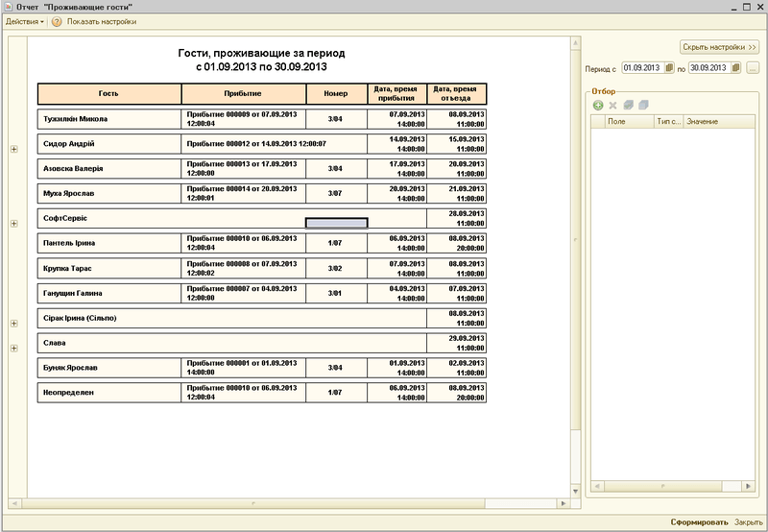Click the period selection ellipsis button
This screenshot has width=768, height=532.
tap(753, 69)
